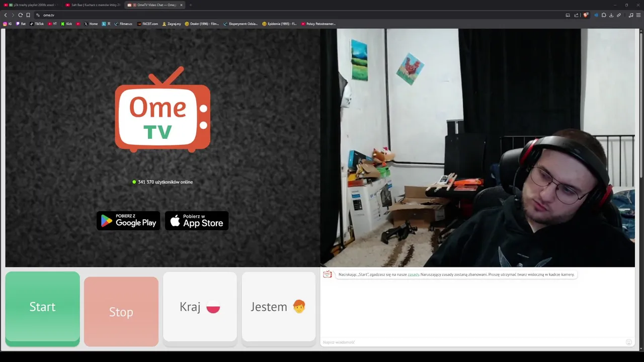Click the browser forward arrow
Screen dimensions: 644x362
13,15
